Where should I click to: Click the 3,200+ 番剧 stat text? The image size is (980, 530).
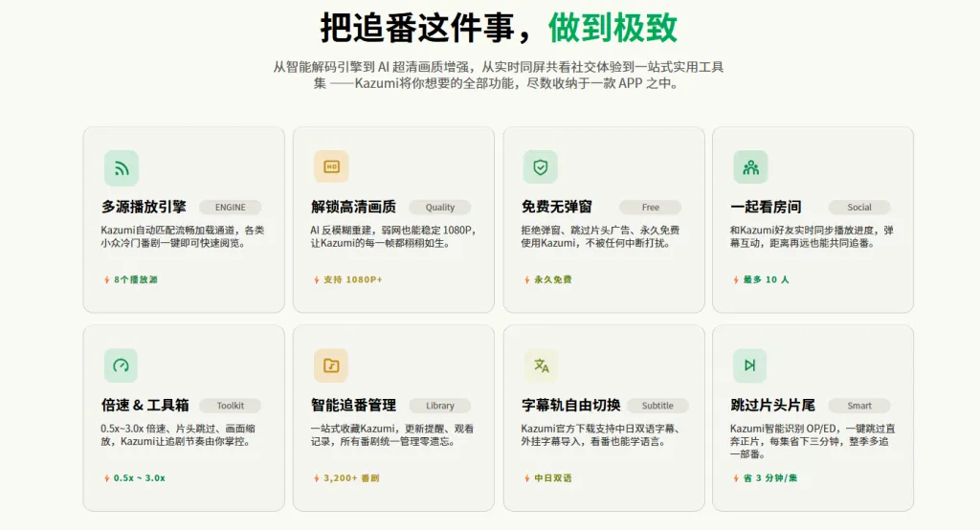pyautogui.click(x=351, y=478)
